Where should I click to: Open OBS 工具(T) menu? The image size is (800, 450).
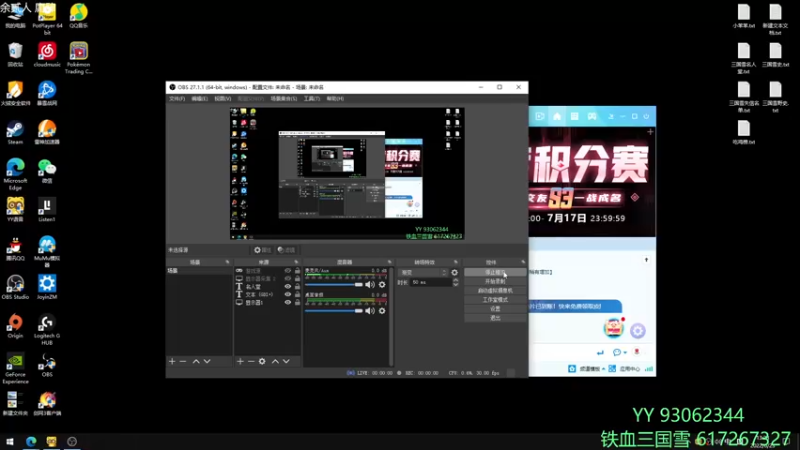coord(312,98)
